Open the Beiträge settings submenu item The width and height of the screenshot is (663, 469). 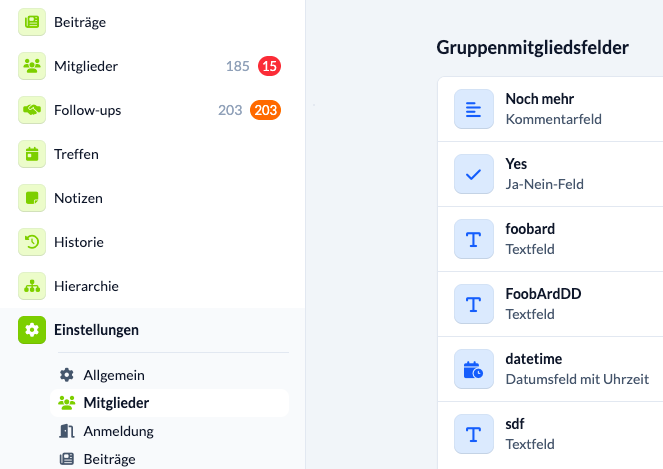coord(109,459)
